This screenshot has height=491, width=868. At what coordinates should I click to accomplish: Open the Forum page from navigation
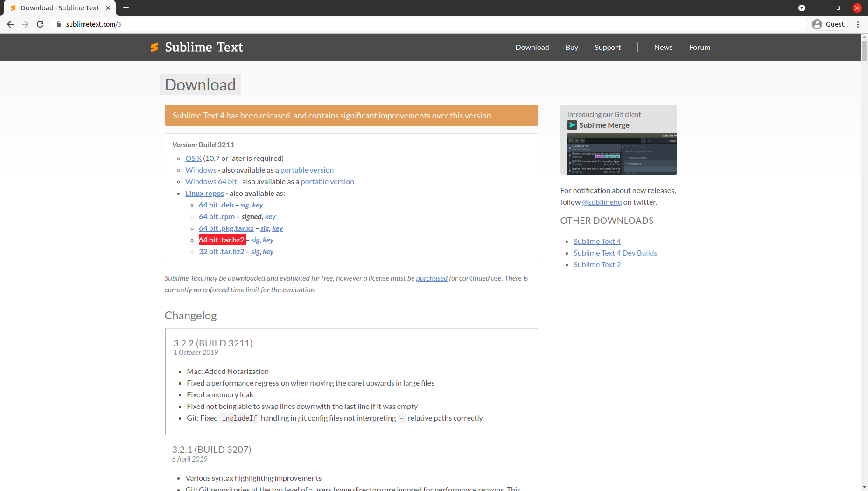[x=700, y=47]
